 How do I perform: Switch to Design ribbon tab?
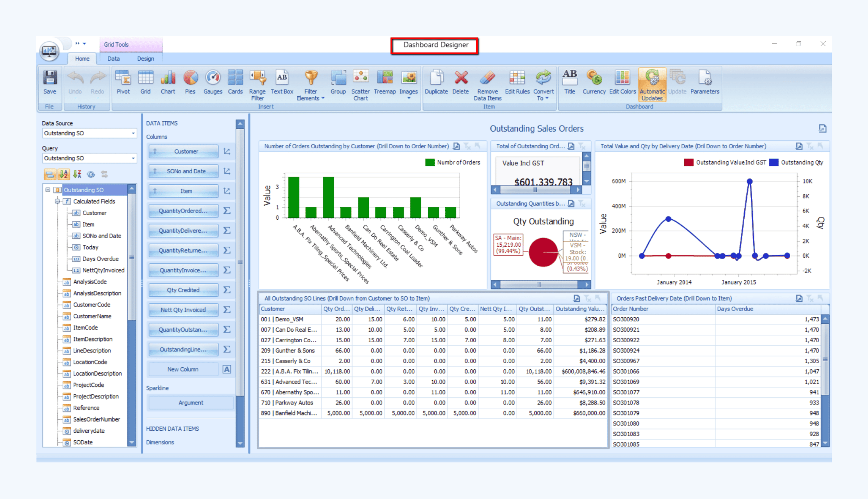pos(145,58)
